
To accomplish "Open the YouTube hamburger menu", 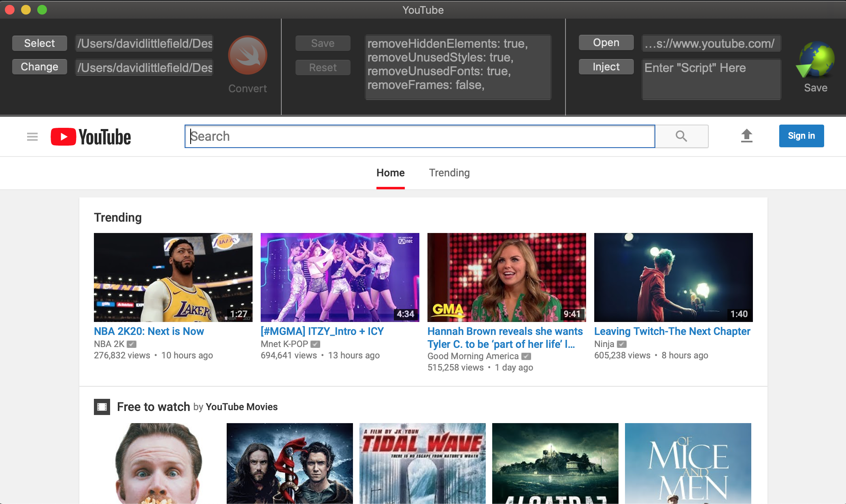I will point(32,137).
